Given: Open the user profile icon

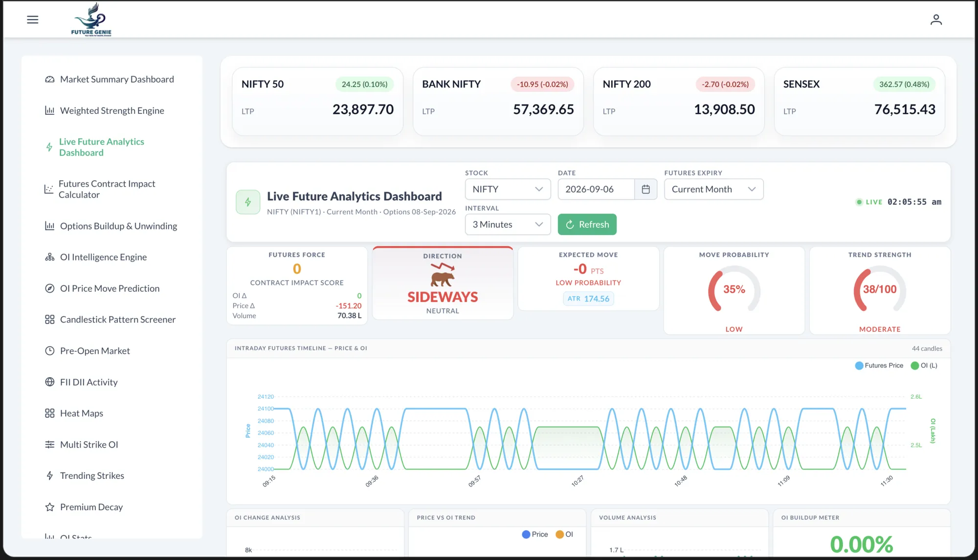Looking at the screenshot, I should [936, 20].
